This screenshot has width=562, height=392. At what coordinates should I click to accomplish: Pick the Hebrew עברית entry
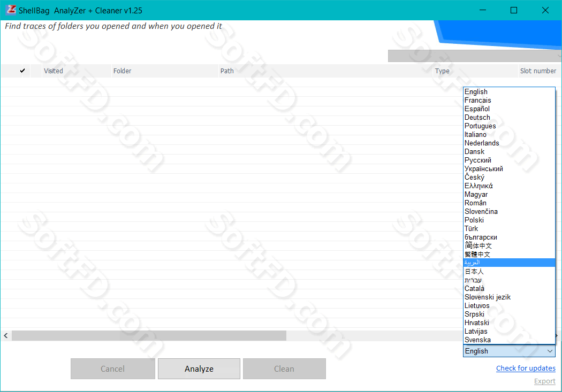click(509, 280)
